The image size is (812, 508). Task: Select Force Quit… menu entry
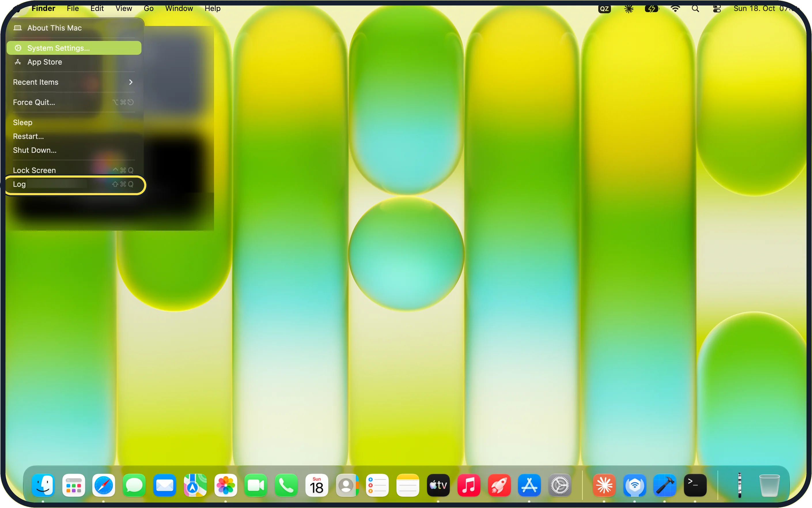[x=74, y=102]
